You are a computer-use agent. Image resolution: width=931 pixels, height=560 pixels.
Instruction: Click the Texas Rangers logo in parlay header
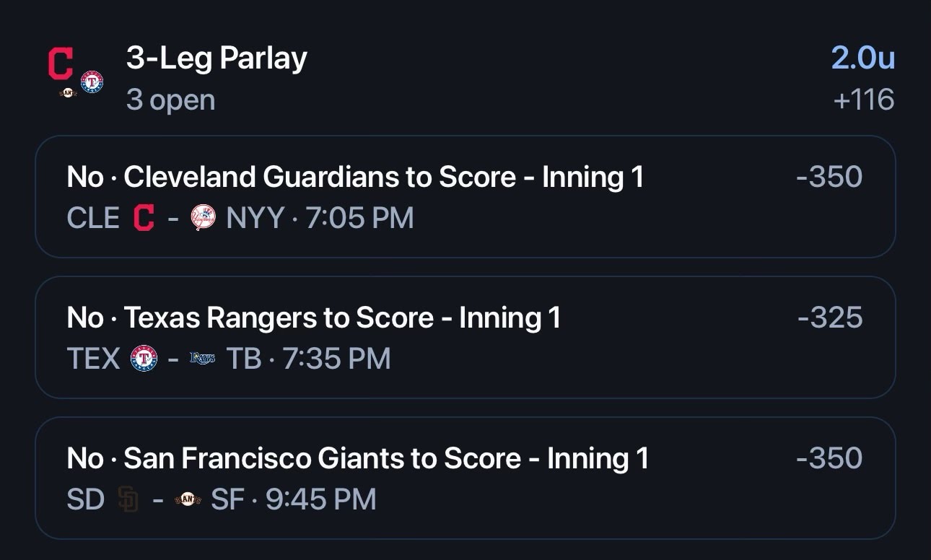92,82
